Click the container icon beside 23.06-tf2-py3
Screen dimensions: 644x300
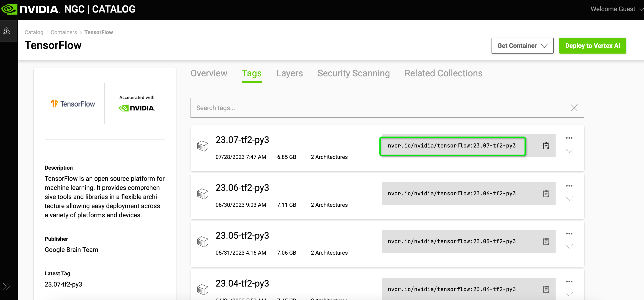click(x=203, y=194)
